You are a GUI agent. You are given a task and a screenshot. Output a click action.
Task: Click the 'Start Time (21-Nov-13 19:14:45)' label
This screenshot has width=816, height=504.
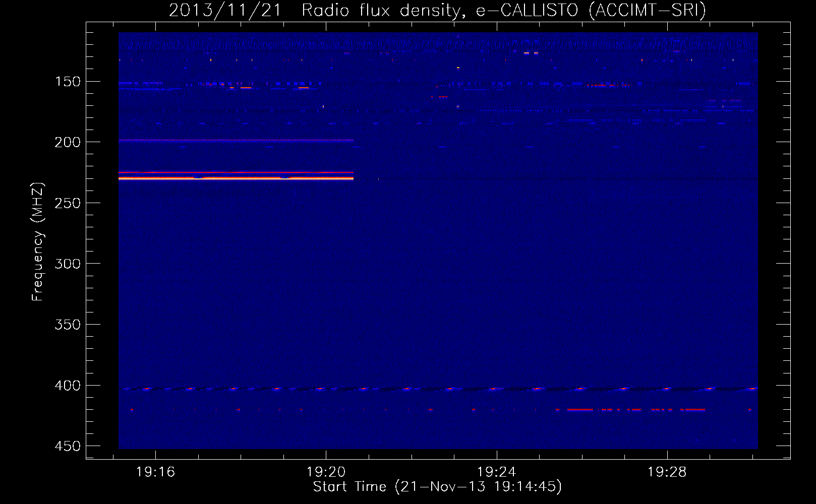[437, 487]
